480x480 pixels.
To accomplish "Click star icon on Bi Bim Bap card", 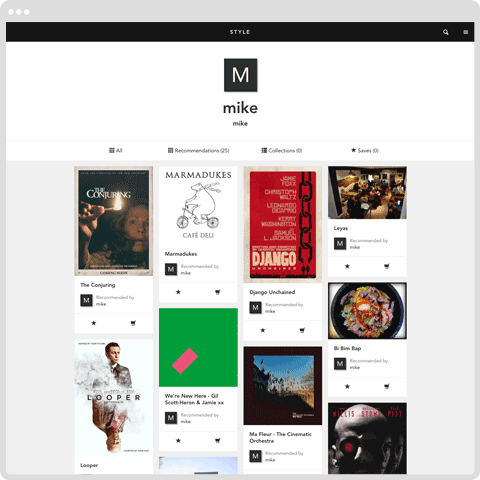I will (x=347, y=386).
